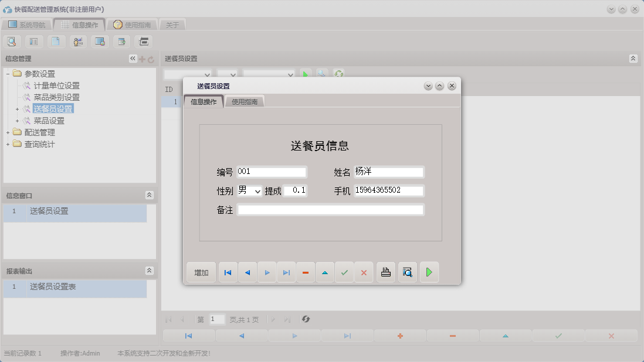The height and width of the screenshot is (362, 644).
Task: Collapse the 信息窗口 panel header arrow
Action: [x=149, y=195]
